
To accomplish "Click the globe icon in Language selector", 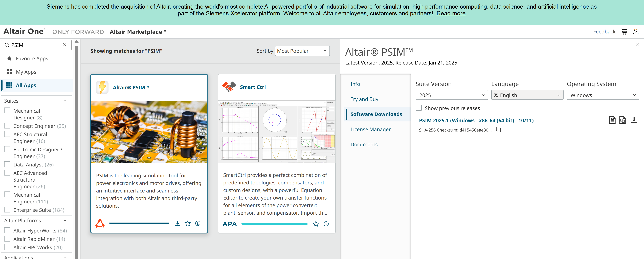I will tap(496, 95).
